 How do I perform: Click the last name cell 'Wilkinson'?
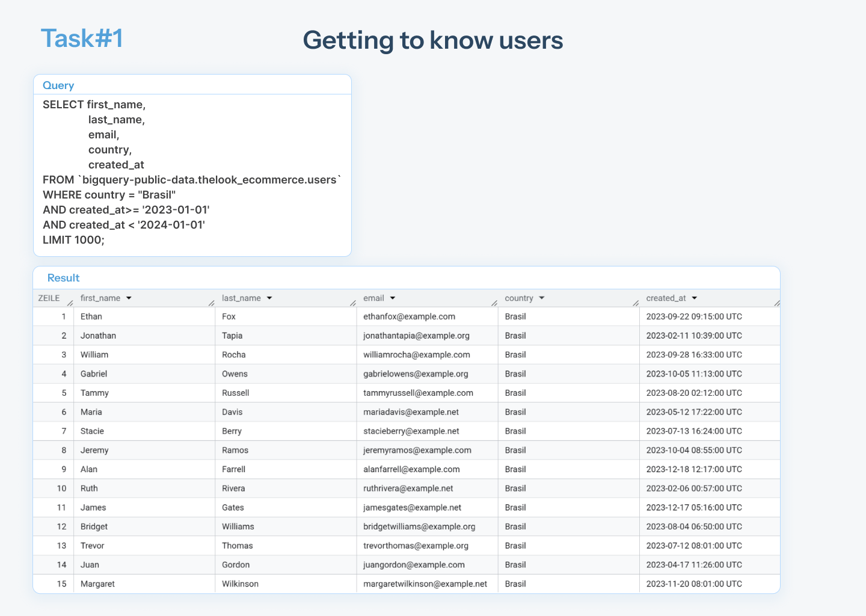240,584
